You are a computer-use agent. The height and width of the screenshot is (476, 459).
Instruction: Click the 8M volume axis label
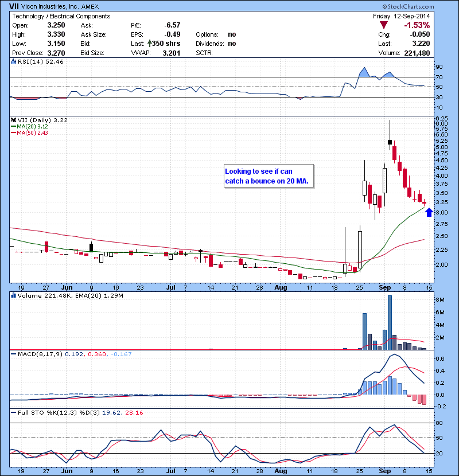click(x=440, y=299)
